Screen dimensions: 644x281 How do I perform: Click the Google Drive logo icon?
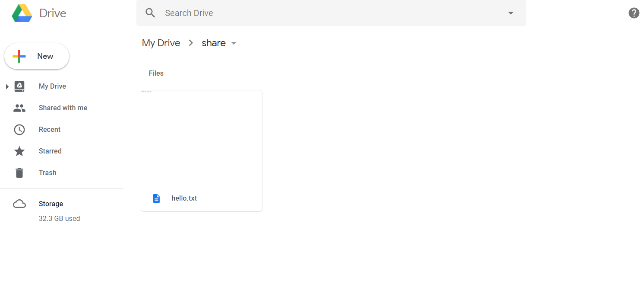click(x=22, y=13)
